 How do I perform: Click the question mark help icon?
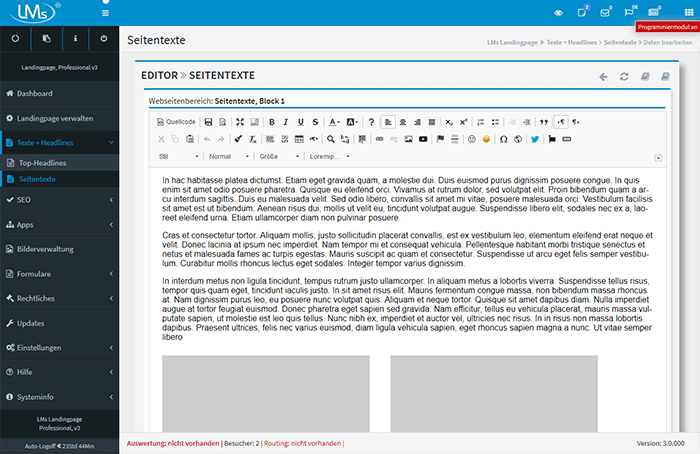pyautogui.click(x=371, y=122)
